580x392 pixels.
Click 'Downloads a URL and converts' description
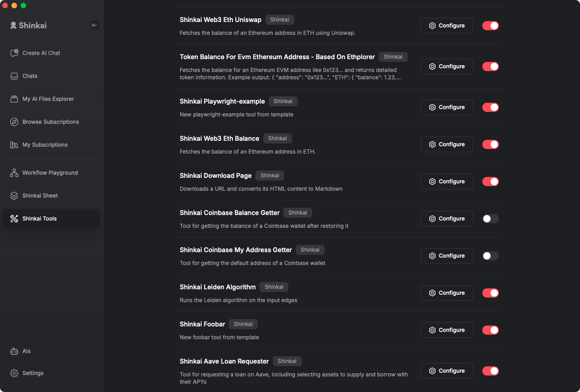261,189
